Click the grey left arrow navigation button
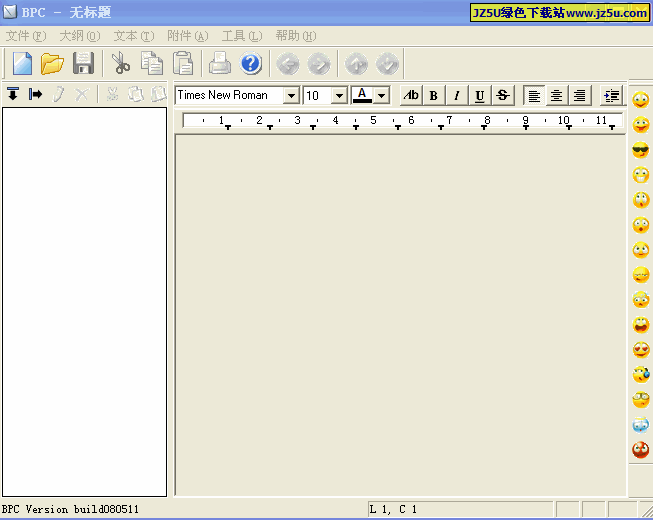The height and width of the screenshot is (520, 653). [288, 64]
